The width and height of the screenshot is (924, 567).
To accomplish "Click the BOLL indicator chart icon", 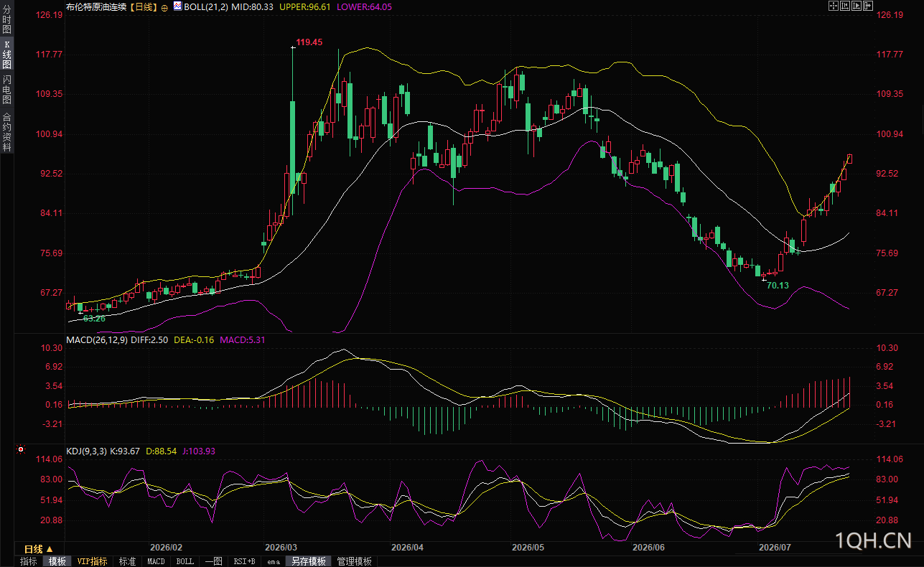I will click(x=177, y=6).
